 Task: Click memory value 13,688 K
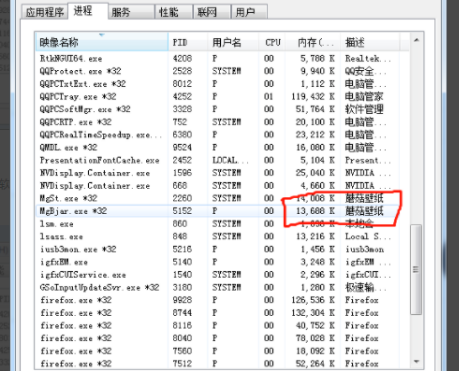coord(315,211)
